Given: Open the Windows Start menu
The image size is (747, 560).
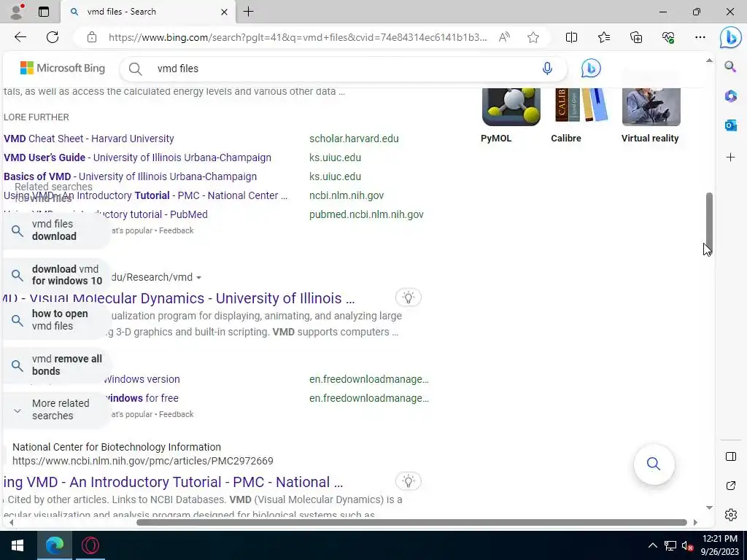Looking at the screenshot, I should pyautogui.click(x=18, y=545).
